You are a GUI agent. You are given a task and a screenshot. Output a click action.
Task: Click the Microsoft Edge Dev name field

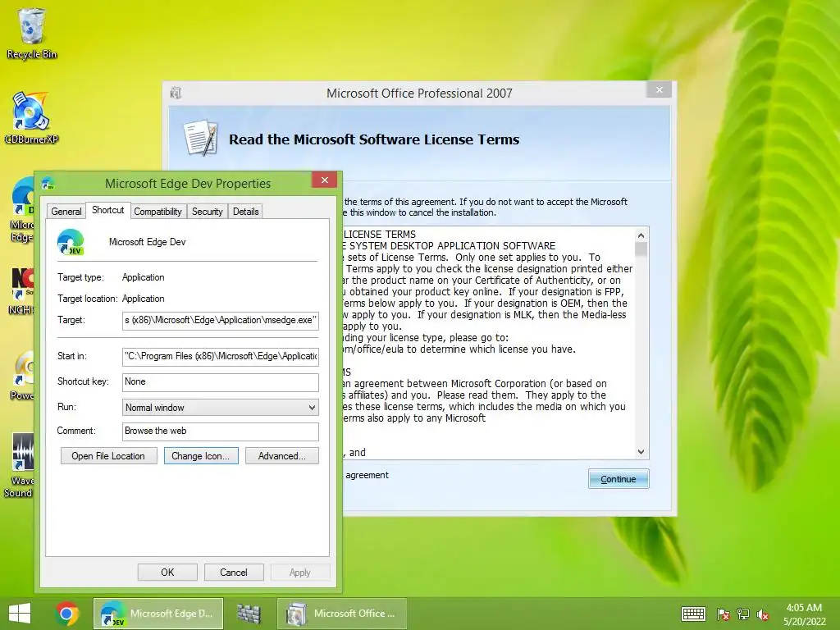(x=148, y=242)
